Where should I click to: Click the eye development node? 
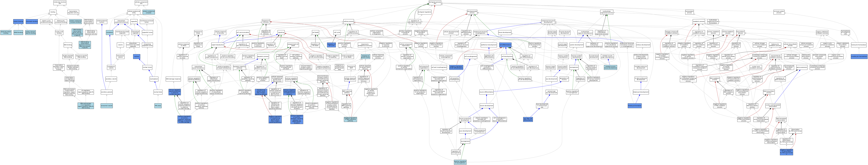point(551,79)
